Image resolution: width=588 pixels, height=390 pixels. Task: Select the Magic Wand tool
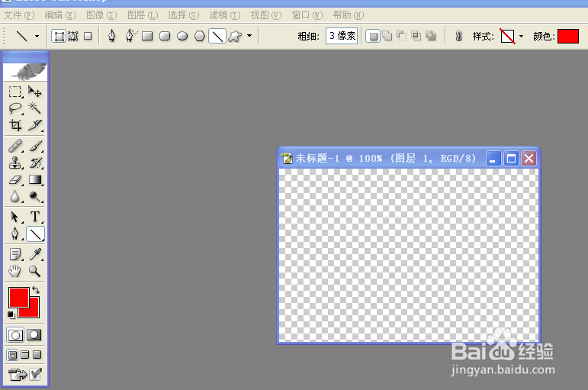pyautogui.click(x=35, y=108)
